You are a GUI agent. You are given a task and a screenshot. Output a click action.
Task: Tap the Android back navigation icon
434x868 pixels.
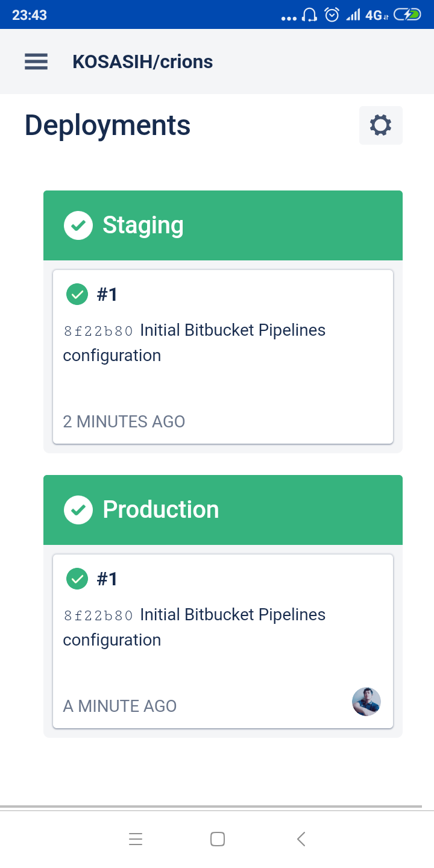301,839
